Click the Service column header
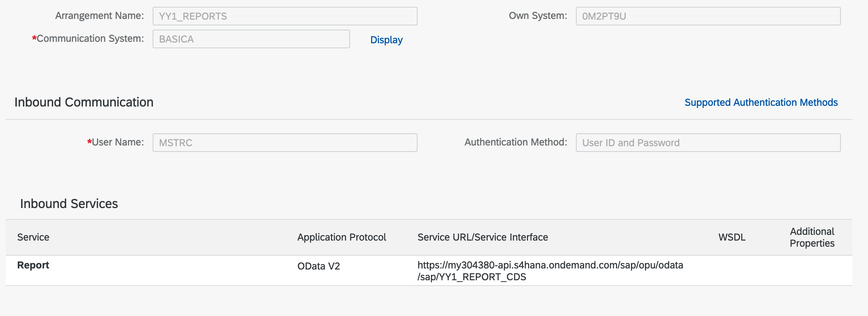 [x=33, y=237]
